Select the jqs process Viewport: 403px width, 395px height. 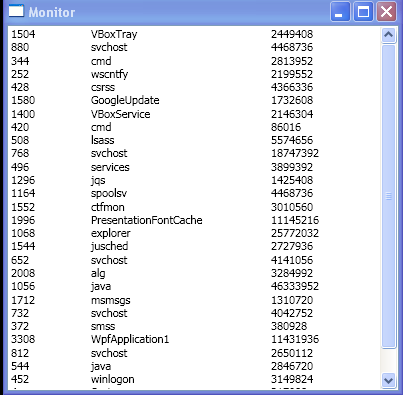[x=98, y=180]
